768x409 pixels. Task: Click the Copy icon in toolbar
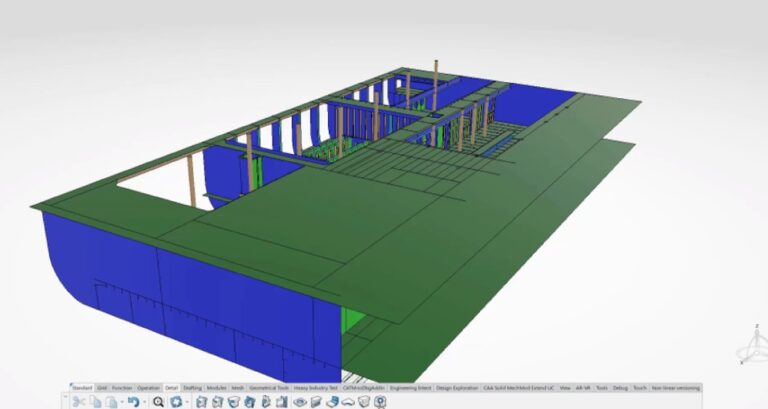point(95,401)
